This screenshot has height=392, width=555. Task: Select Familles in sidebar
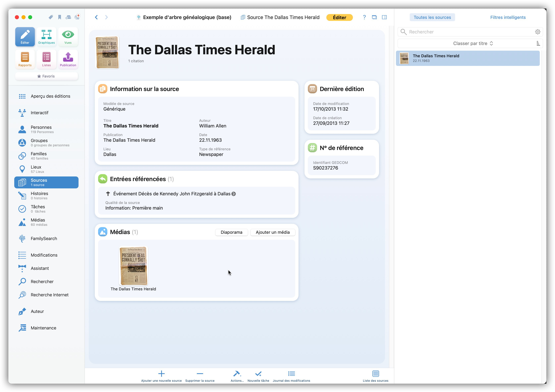46,156
